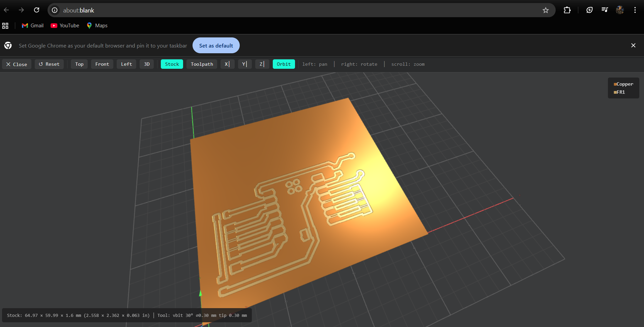The width and height of the screenshot is (644, 327).
Task: Toggle Toolpath visibility
Action: 202,64
